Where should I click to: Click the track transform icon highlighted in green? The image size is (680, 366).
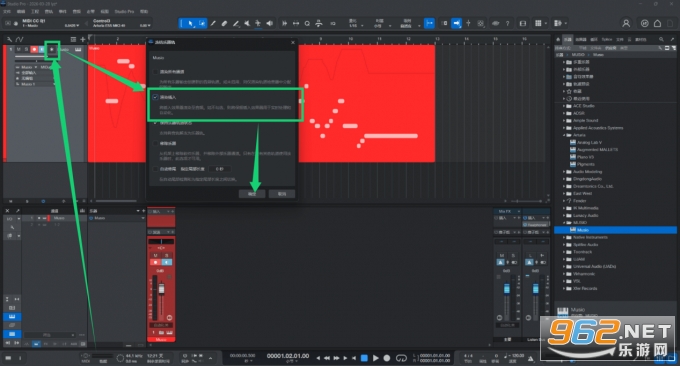52,49
